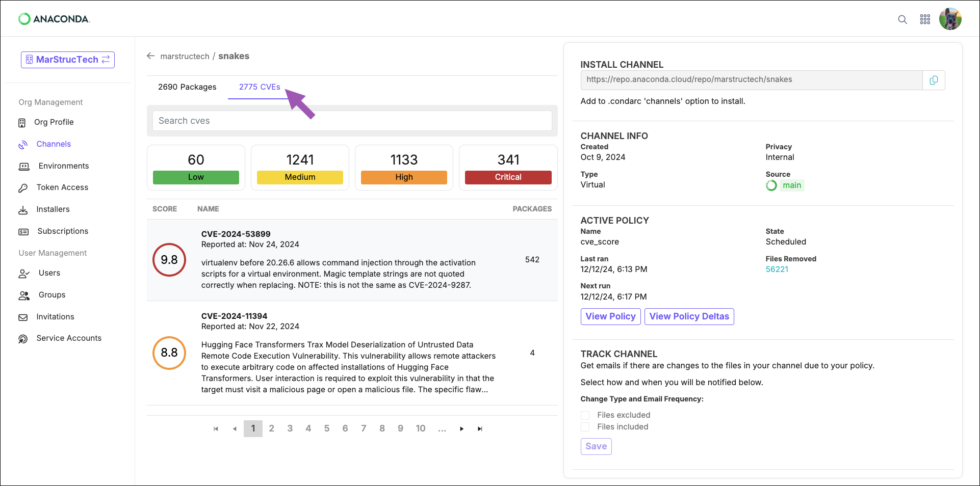
Task: Click the install channel URL field
Action: click(x=752, y=80)
